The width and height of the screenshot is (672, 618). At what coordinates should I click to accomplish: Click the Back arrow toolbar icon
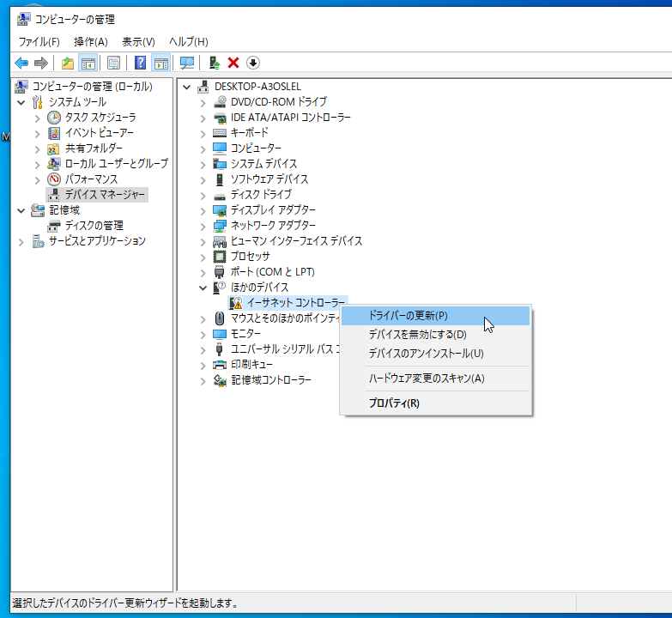pos(21,63)
